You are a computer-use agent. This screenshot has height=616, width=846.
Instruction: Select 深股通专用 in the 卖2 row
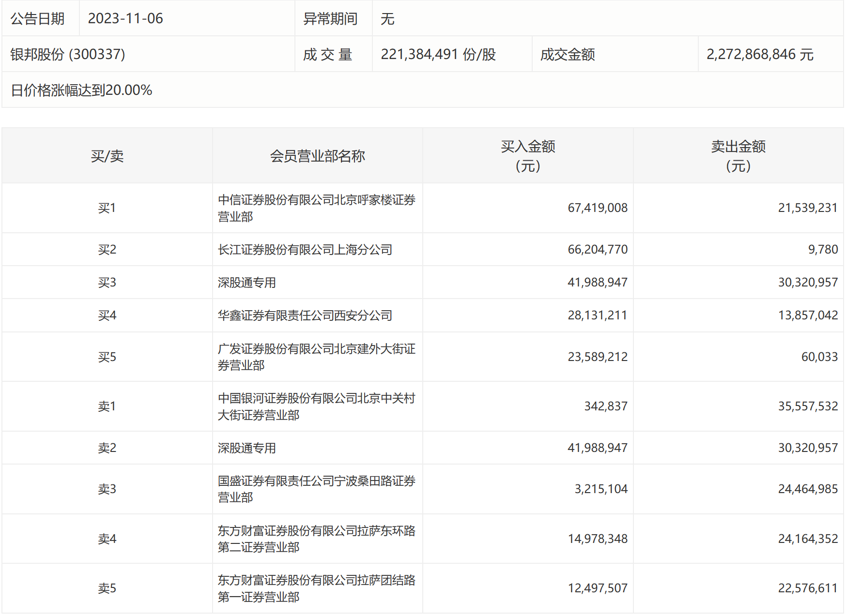click(247, 448)
